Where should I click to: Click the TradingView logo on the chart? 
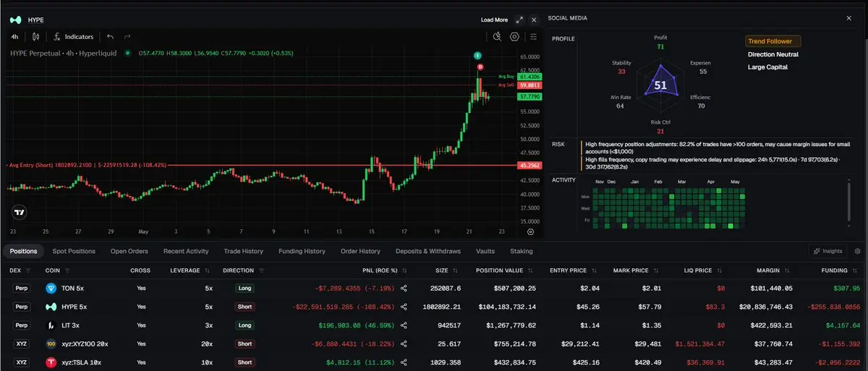pyautogui.click(x=19, y=213)
